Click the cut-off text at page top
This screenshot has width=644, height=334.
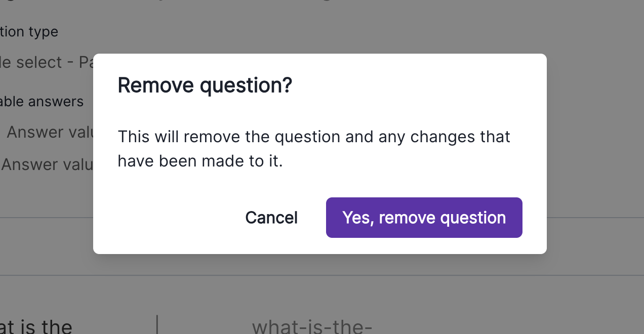pos(203,3)
